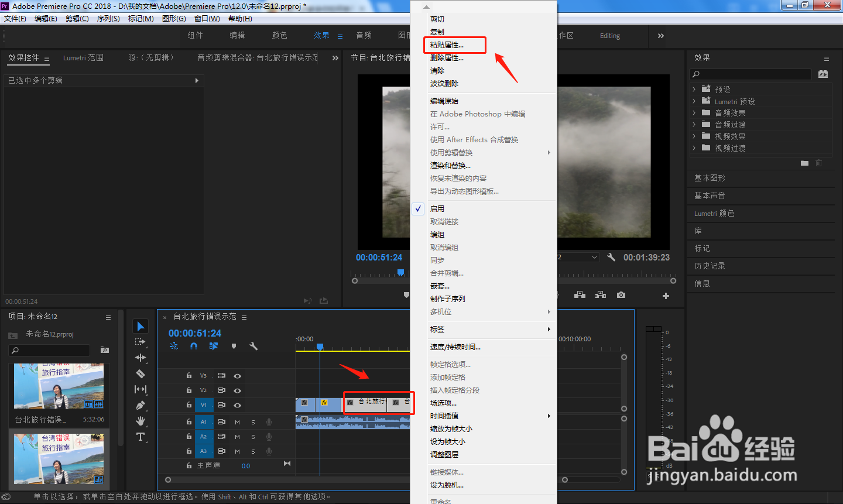The width and height of the screenshot is (843, 504).
Task: Toggle sync lock on A3 track
Action: tap(222, 451)
